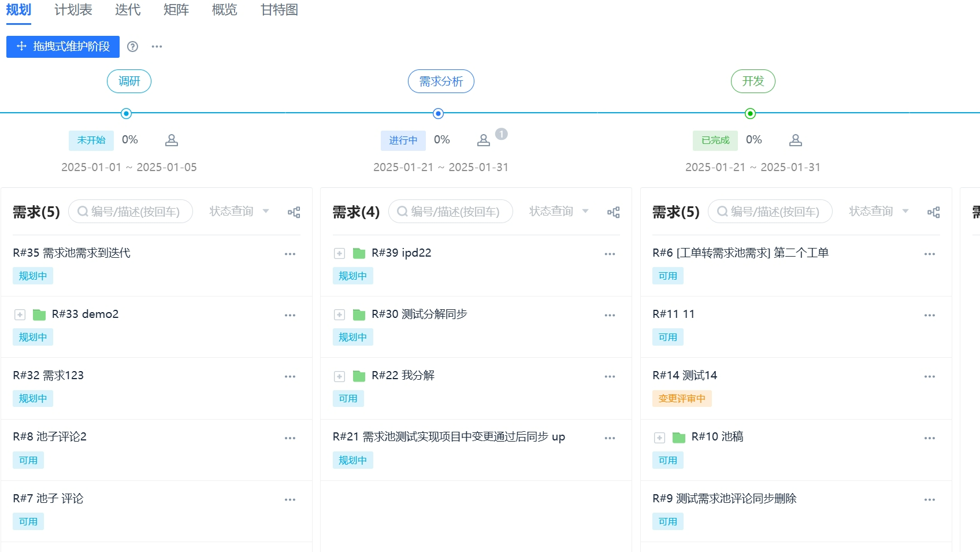
Task: Click 调研 stage label button
Action: click(x=129, y=81)
